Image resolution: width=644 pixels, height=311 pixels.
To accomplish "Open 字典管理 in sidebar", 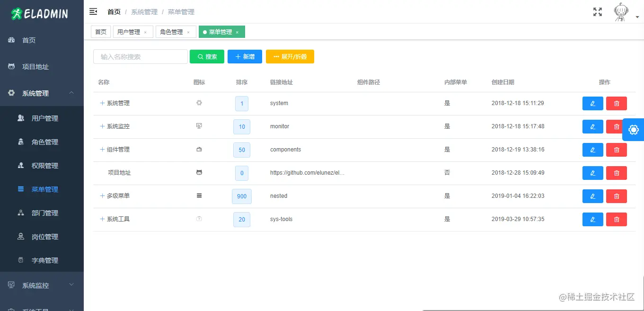I will 42,260.
